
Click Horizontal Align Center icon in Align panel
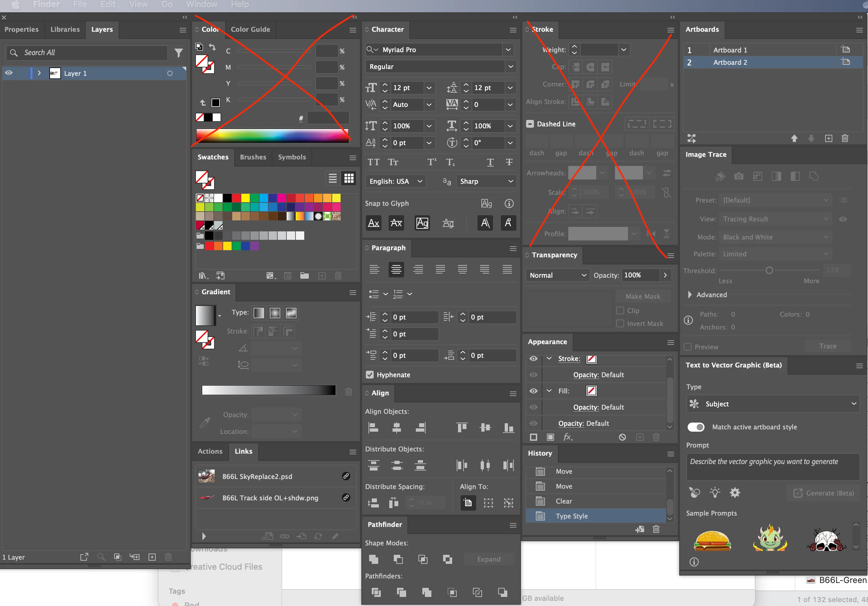click(397, 428)
